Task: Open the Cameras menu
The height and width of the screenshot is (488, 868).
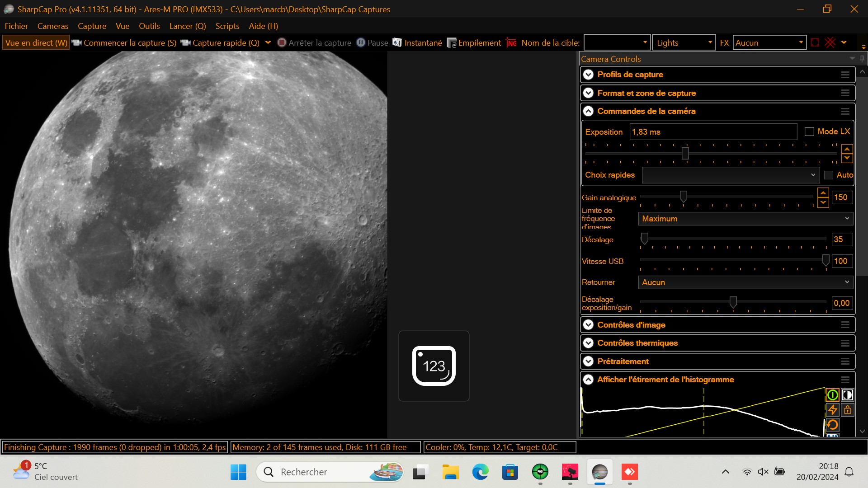Action: tap(52, 26)
